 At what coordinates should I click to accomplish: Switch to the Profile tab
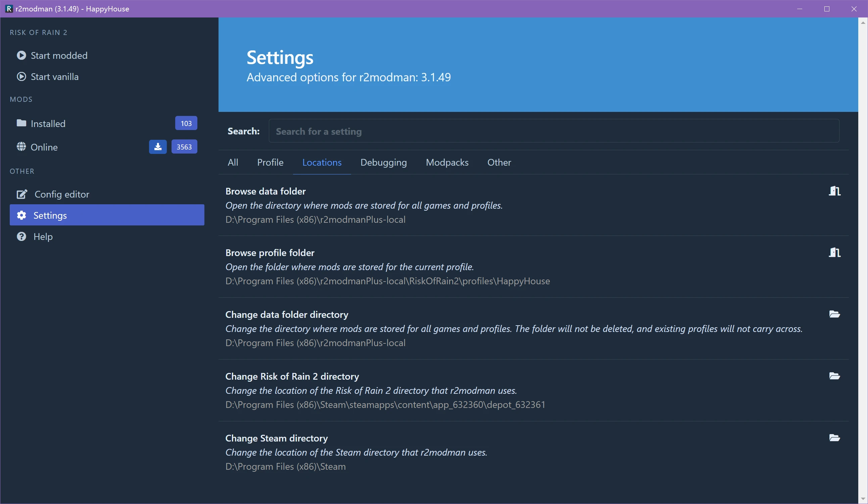pyautogui.click(x=270, y=162)
